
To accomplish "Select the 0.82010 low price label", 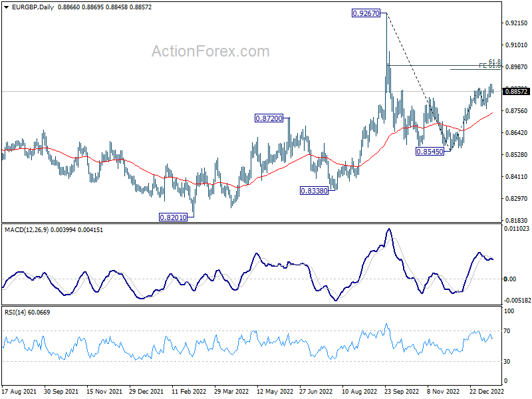I will tap(173, 217).
